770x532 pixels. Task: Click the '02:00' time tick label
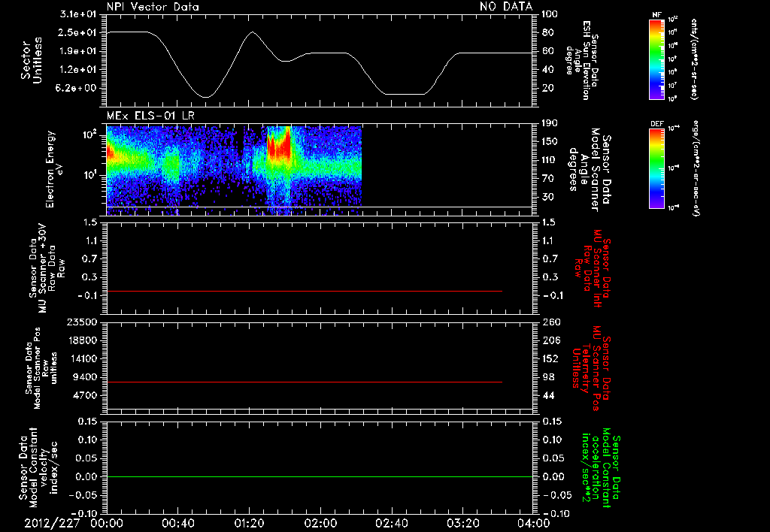[x=320, y=523]
